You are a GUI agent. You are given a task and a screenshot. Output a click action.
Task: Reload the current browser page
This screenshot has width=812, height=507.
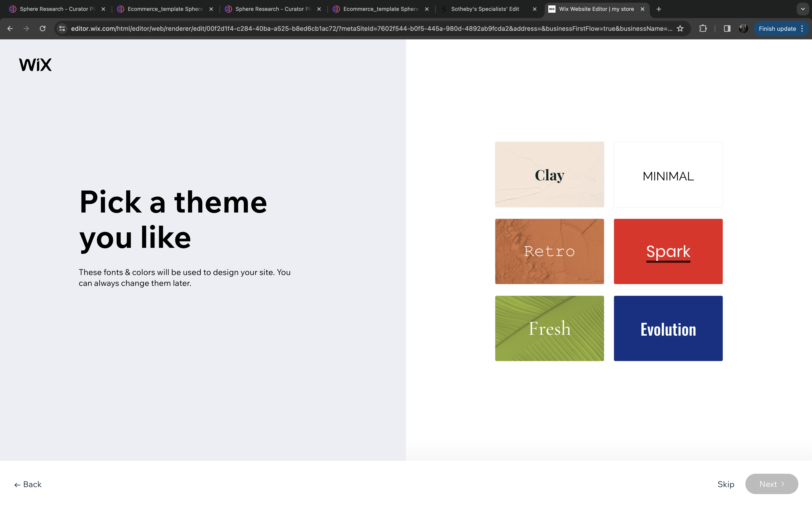click(43, 29)
